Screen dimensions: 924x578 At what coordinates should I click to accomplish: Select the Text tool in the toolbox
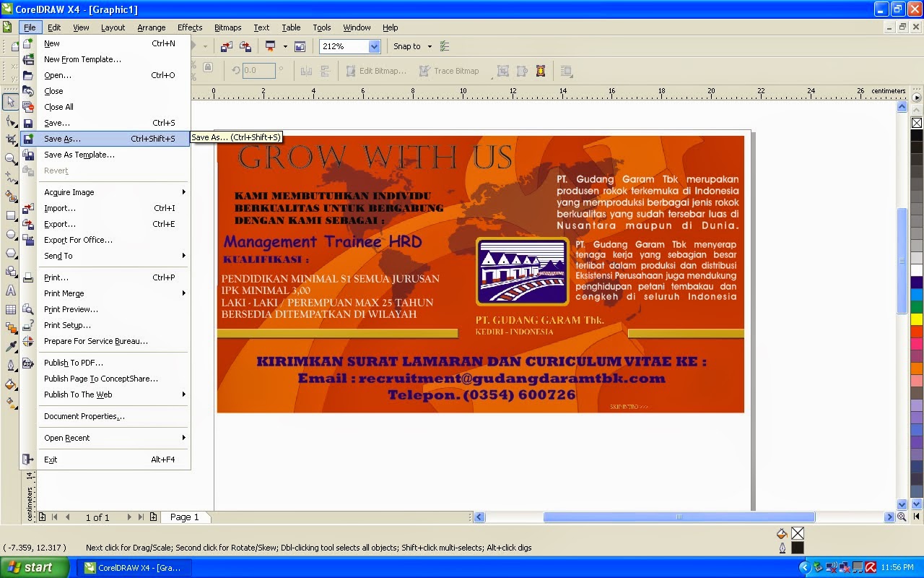(11, 290)
